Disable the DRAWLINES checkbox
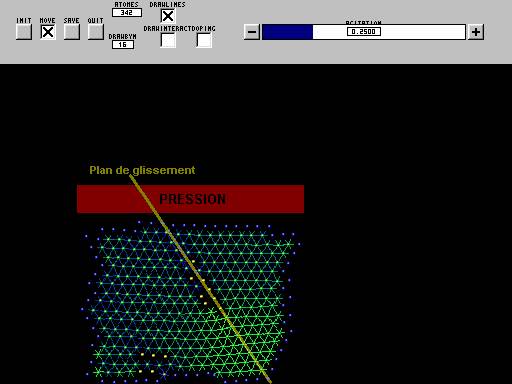This screenshot has height=384, width=512. point(168,16)
